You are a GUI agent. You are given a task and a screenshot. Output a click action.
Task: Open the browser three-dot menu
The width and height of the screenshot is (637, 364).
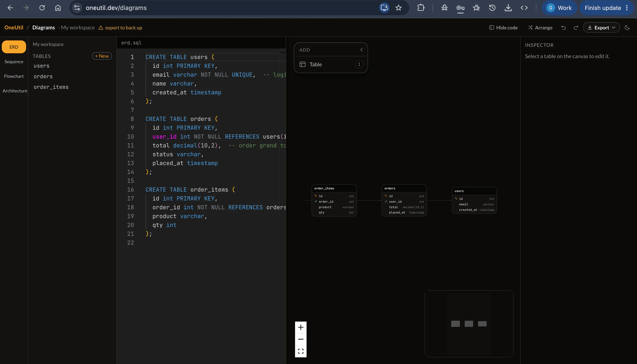pyautogui.click(x=627, y=8)
